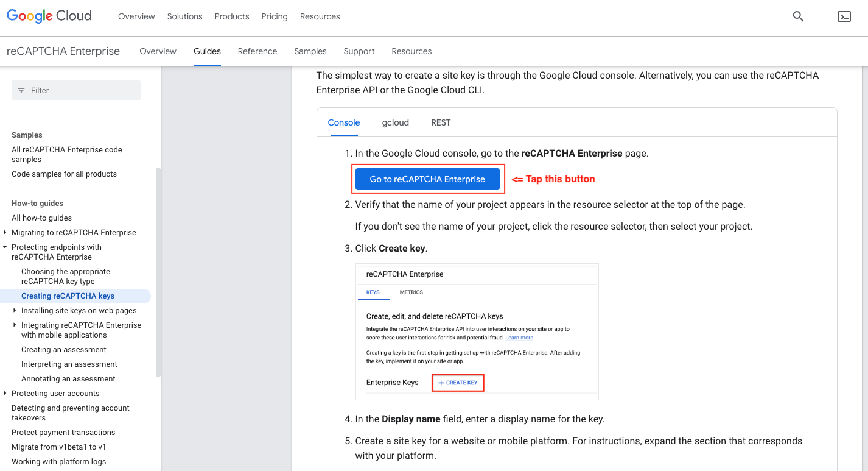Image resolution: width=868 pixels, height=471 pixels.
Task: Open Creating an assessment guide link
Action: (x=64, y=350)
